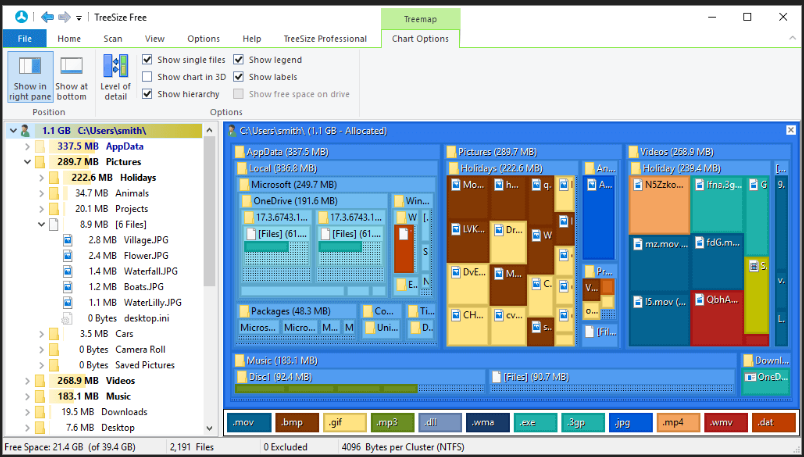Image resolution: width=804 pixels, height=457 pixels.
Task: Select Downloads row in tree
Action: [105, 412]
